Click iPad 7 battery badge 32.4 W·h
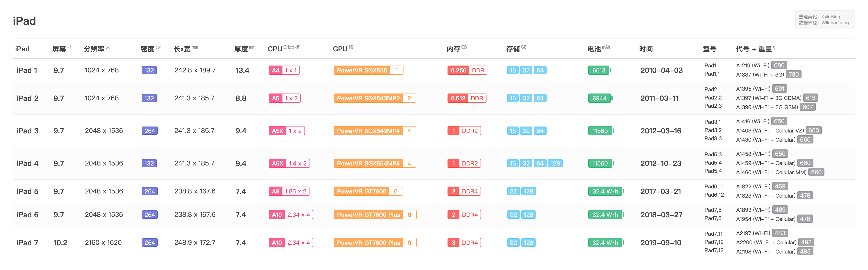Viewport: 868px width, 270px height. [x=606, y=243]
